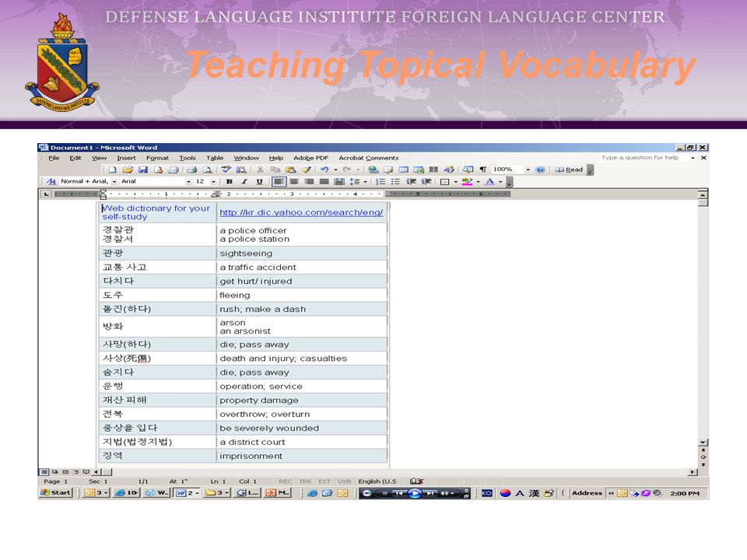Open Microsoft Word Help question mark icon
The image size is (747, 560).
tap(540, 170)
